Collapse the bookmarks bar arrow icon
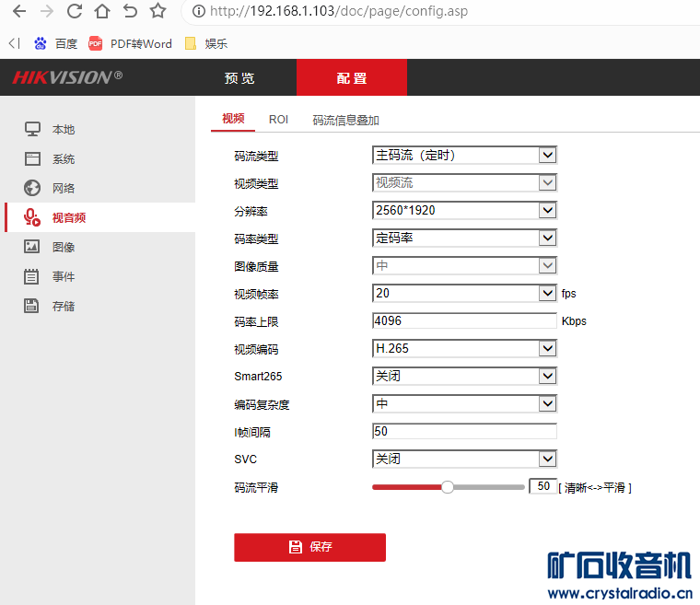Viewport: 700px width, 605px height. point(15,43)
